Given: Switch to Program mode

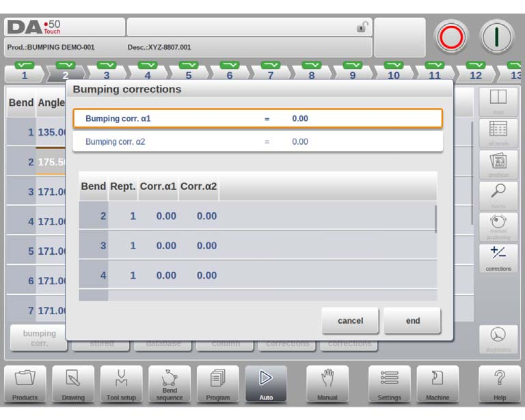Looking at the screenshot, I should [217, 384].
